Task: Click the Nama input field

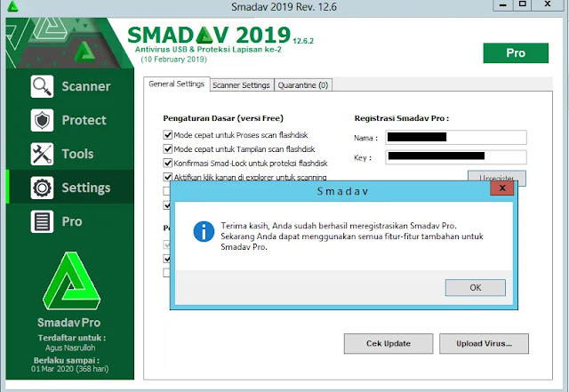Action: coord(456,137)
